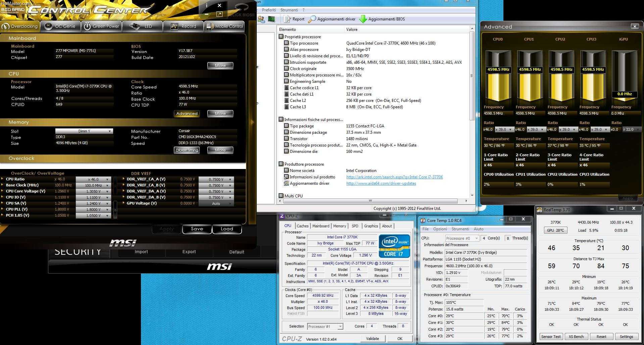Screen dimensions: 644x345
Task: Open DRAM Timing in Memory section
Action: tap(187, 150)
